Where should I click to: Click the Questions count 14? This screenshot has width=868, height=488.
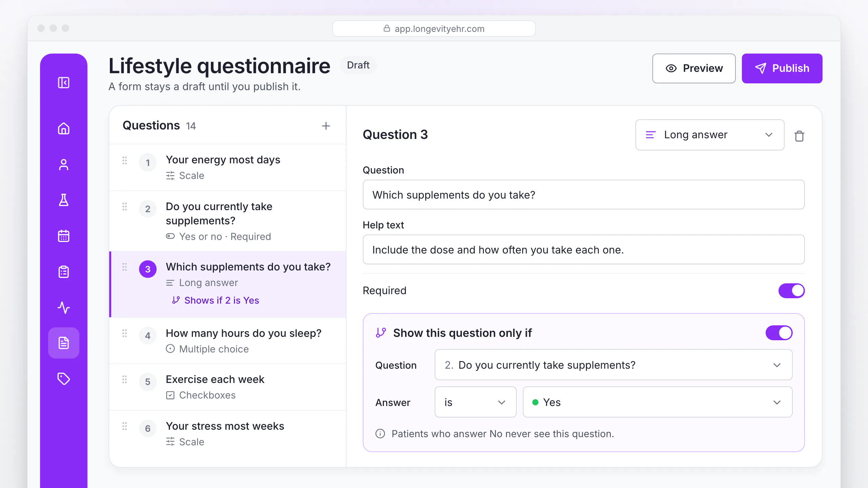pyautogui.click(x=191, y=126)
